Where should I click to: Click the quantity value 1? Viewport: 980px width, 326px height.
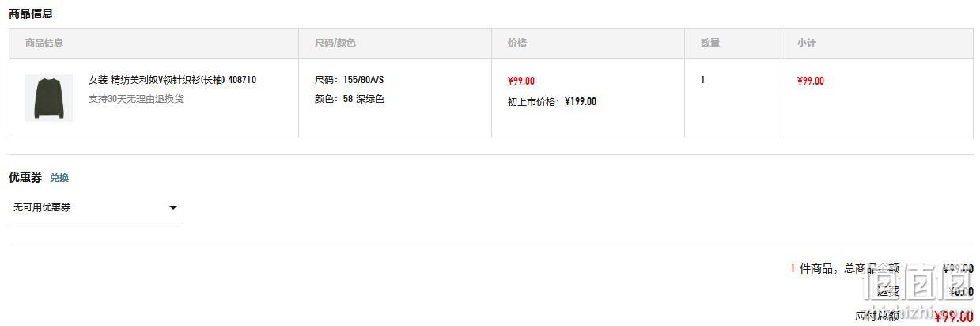702,80
